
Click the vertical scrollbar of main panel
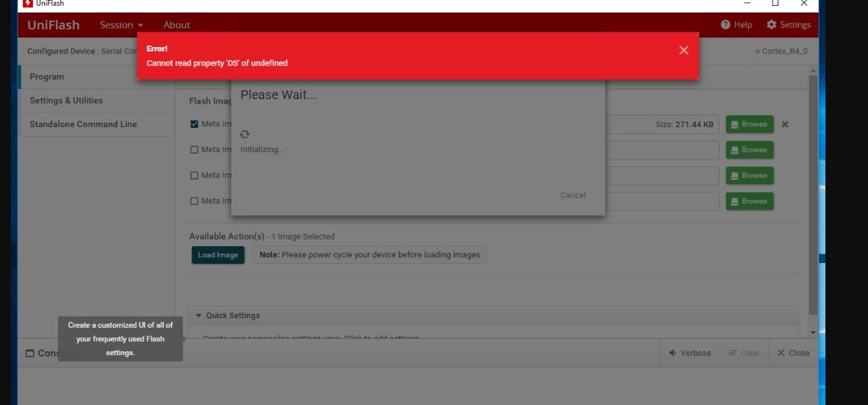pos(813,194)
